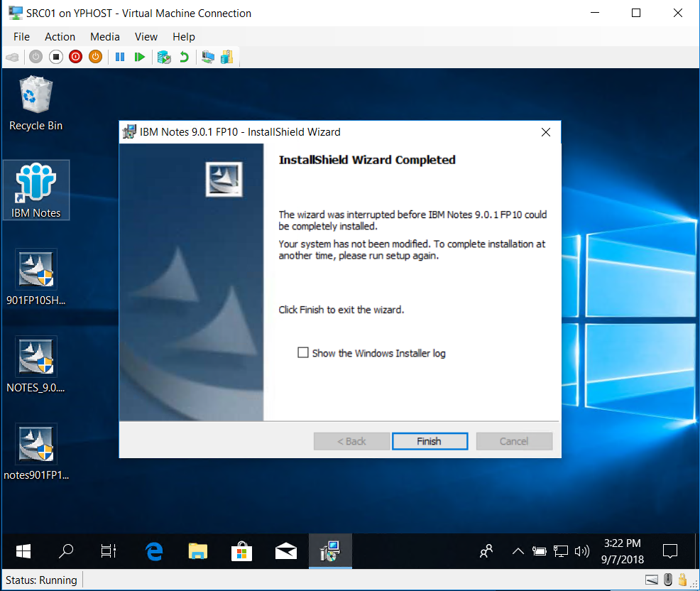
Task: Open the View menu
Action: 146,37
